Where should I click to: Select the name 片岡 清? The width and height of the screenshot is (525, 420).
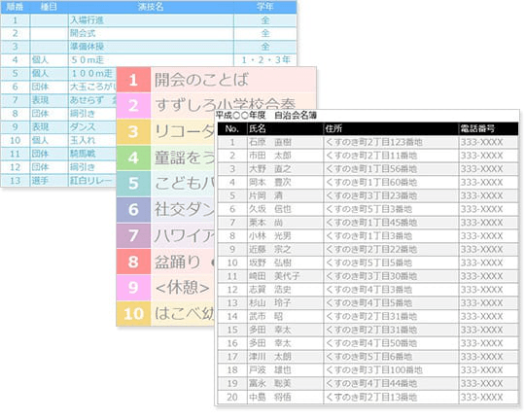click(x=265, y=196)
